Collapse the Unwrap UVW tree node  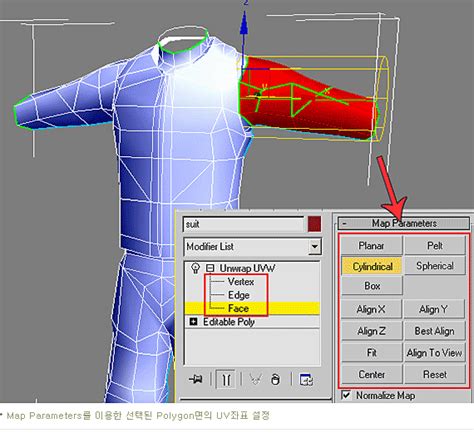click(210, 268)
